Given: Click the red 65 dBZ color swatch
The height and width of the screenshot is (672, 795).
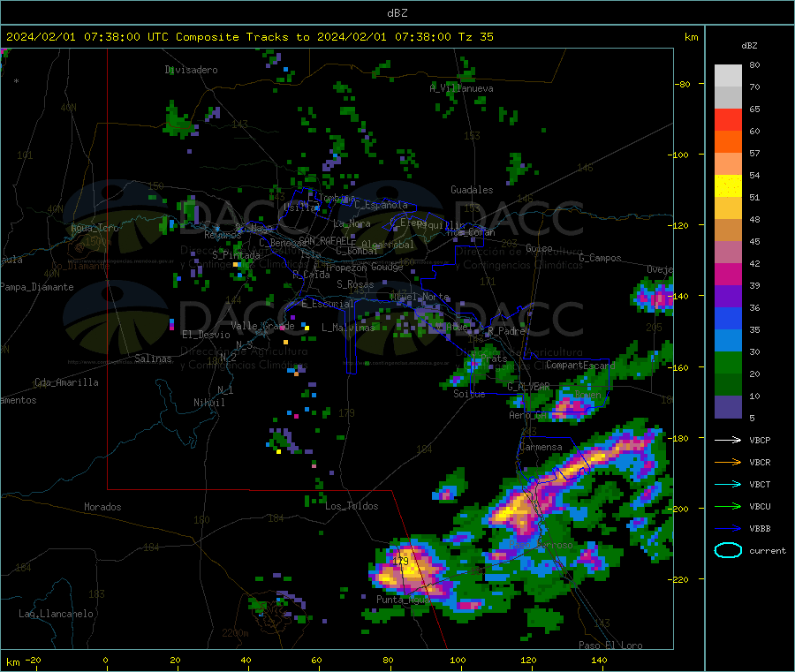Looking at the screenshot, I should 728,119.
